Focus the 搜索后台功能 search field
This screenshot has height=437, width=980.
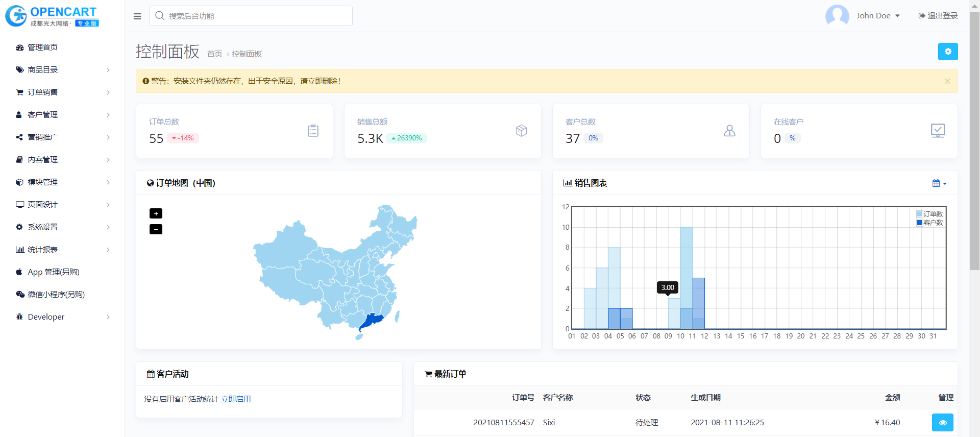click(251, 16)
